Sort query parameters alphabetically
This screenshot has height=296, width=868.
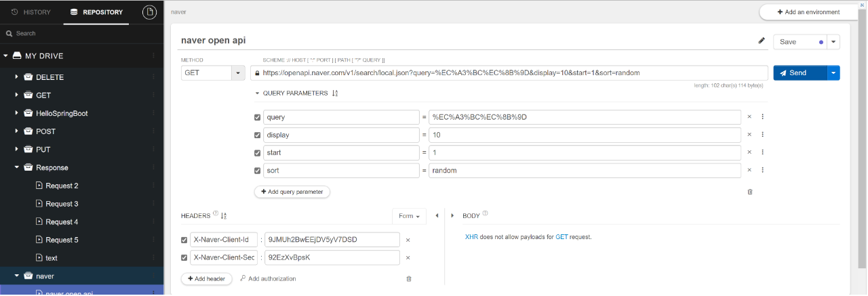335,93
